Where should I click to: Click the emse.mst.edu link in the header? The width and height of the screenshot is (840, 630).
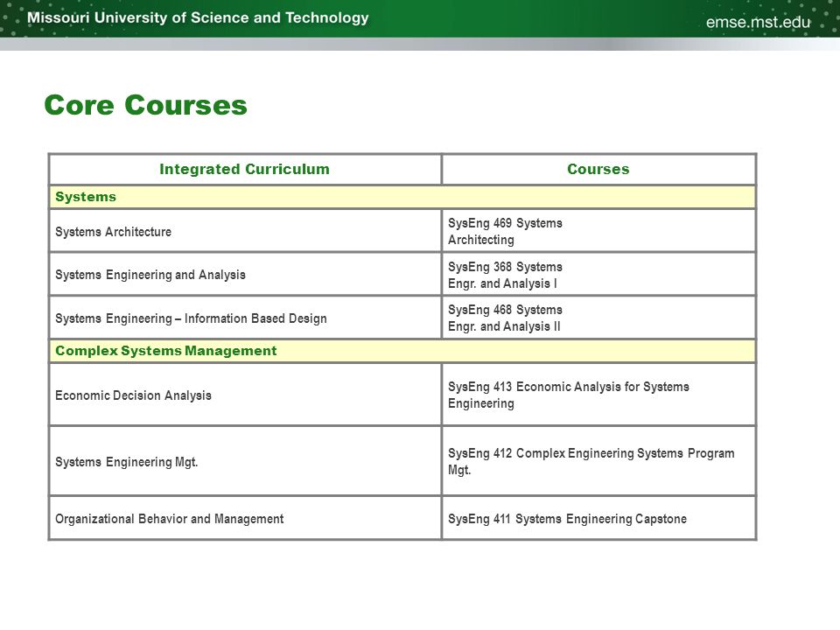tap(758, 22)
